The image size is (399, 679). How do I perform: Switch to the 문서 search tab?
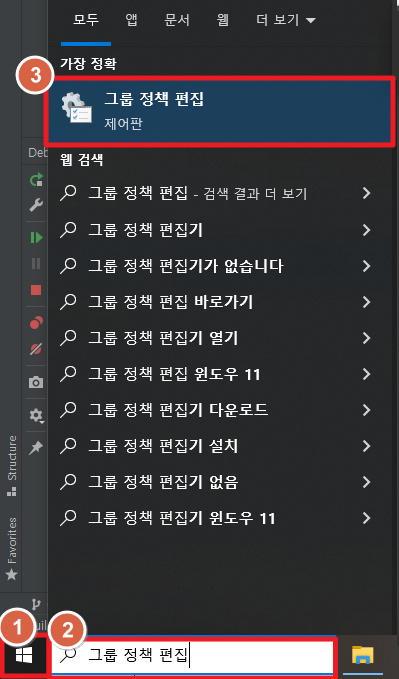(x=177, y=20)
